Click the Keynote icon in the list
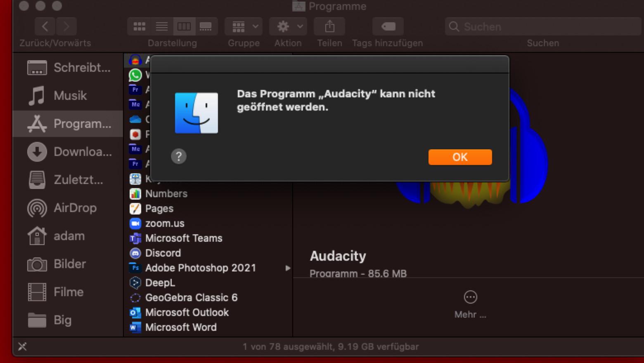This screenshot has height=363, width=644. pyautogui.click(x=135, y=179)
